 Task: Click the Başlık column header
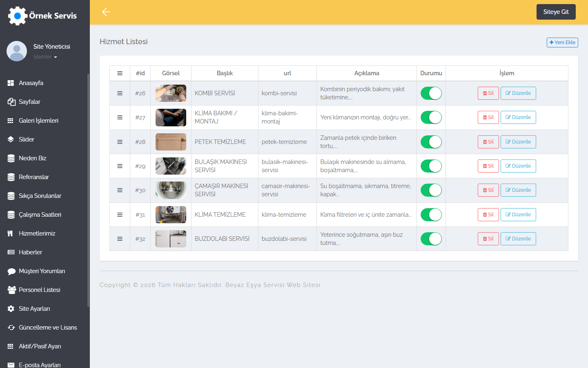click(225, 73)
